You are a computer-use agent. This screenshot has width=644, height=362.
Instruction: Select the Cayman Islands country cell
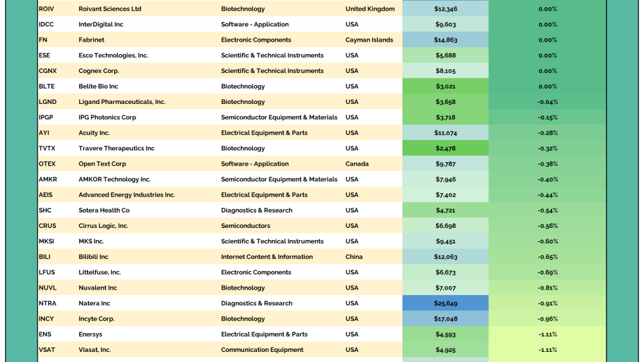coord(370,40)
